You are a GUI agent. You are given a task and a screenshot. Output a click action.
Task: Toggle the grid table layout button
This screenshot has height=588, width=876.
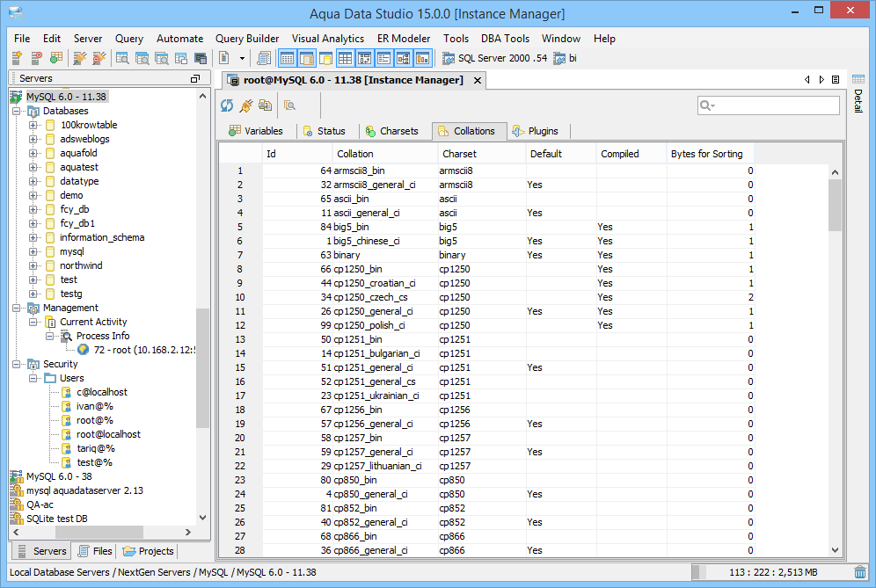(346, 58)
